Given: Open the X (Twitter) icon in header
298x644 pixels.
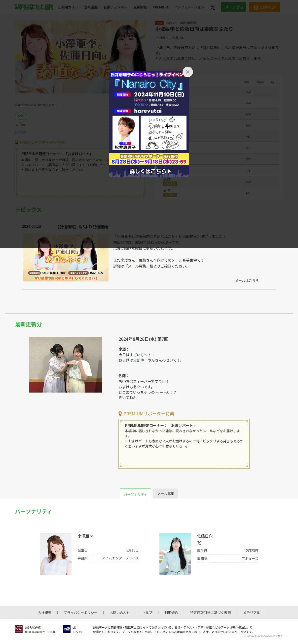Looking at the screenshot, I should click(x=212, y=7).
